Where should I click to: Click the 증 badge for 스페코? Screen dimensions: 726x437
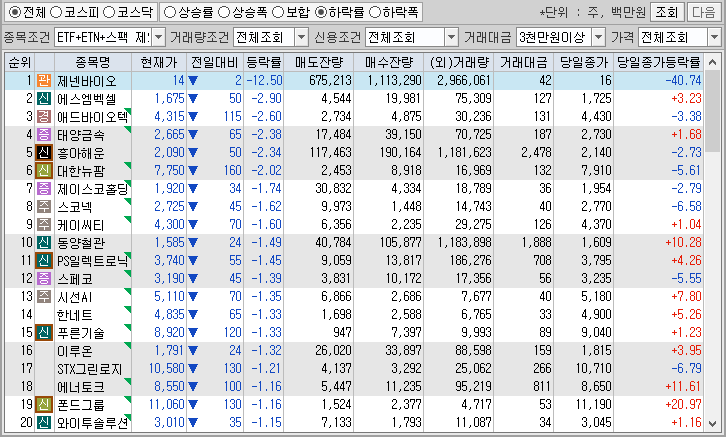coord(44,279)
